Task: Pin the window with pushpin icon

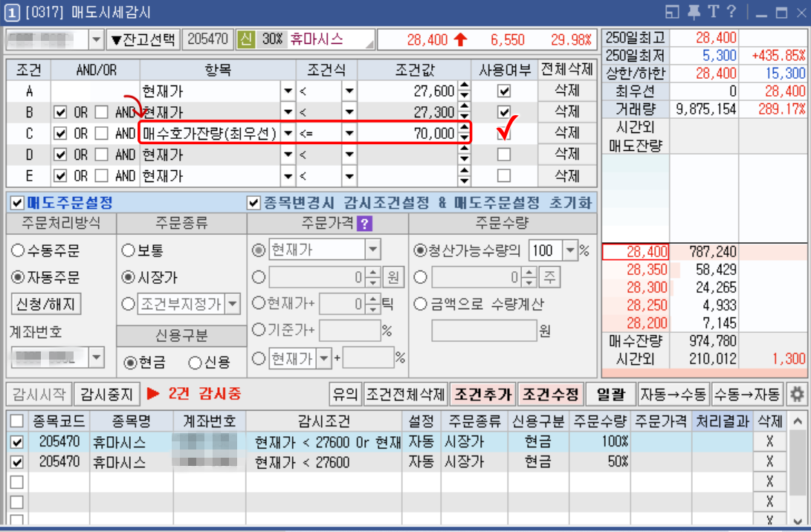Action: click(694, 11)
